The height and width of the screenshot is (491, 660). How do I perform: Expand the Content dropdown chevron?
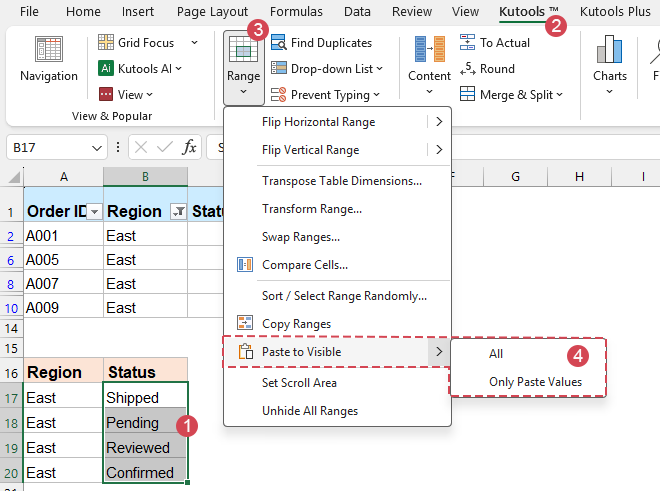point(429,91)
